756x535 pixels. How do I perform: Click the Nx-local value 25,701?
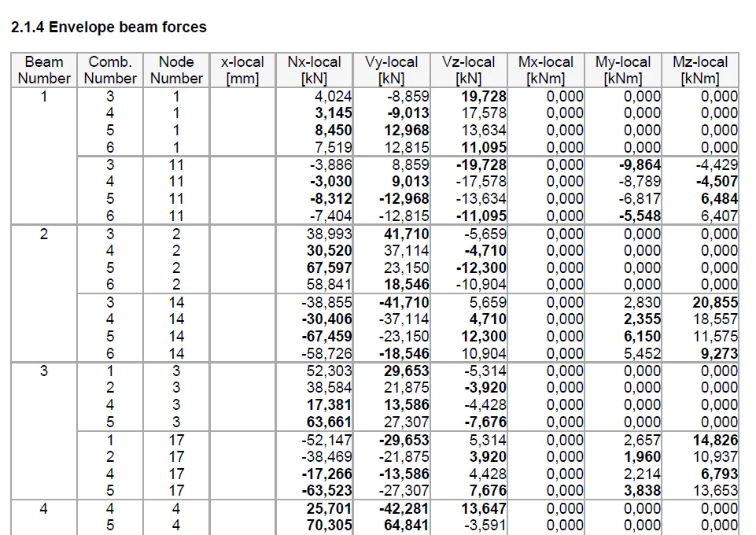[330, 508]
